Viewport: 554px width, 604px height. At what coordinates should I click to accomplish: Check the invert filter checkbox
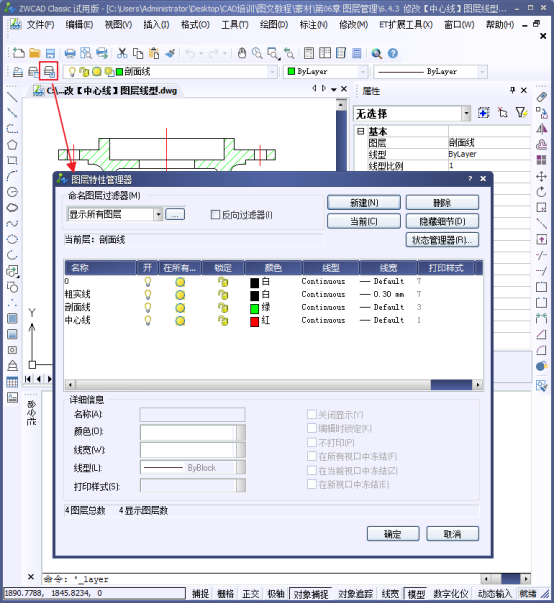215,215
